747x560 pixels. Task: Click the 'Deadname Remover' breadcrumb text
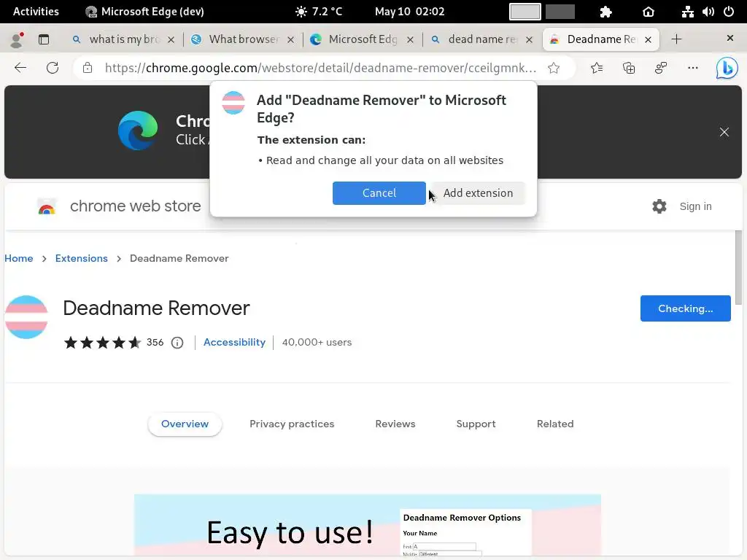click(179, 258)
